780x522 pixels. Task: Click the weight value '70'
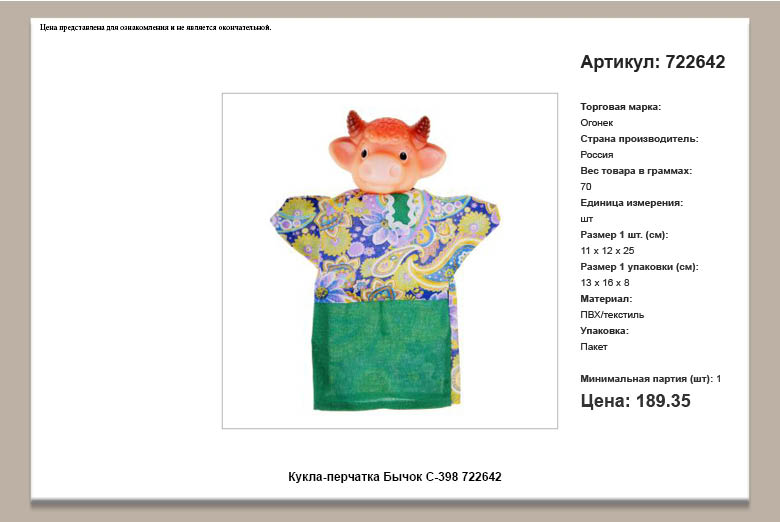[585, 187]
